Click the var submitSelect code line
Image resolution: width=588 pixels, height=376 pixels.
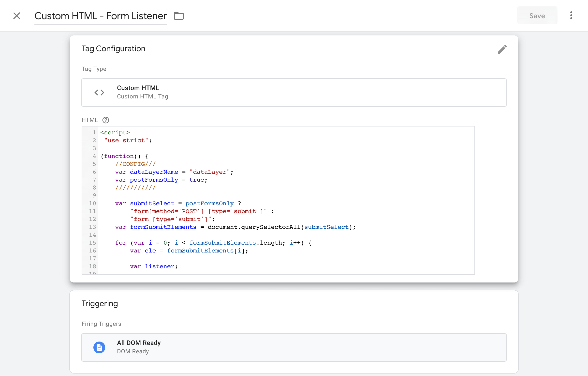[x=178, y=203]
